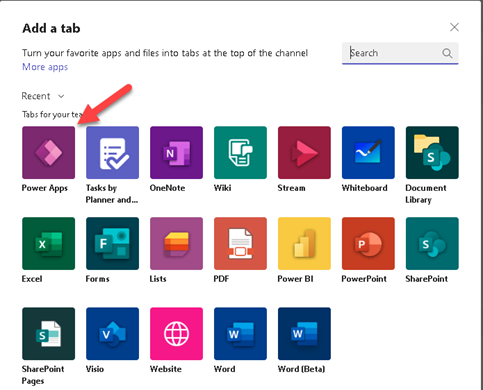This screenshot has height=390, width=483.
Task: Expand the Recent dropdown chevron
Action: point(61,96)
